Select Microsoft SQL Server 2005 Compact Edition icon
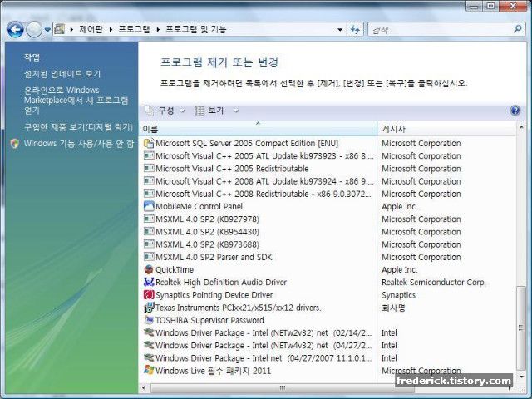This screenshot has height=399, width=532. 149,143
